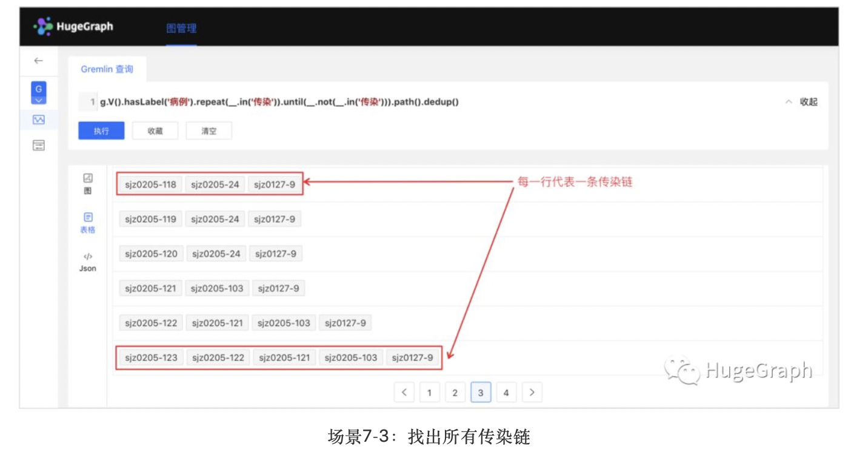Open the data analysis sidebar icon below G
The width and height of the screenshot is (868, 466).
pos(39,120)
